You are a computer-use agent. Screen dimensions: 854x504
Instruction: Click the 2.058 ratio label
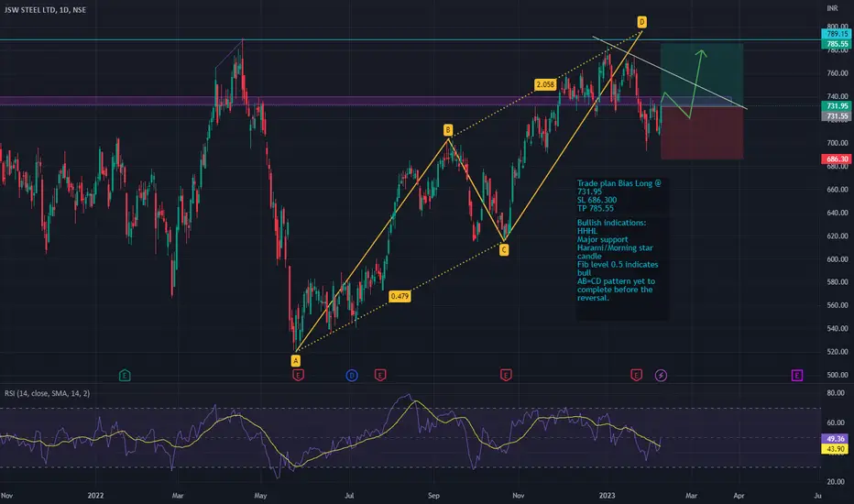tap(545, 84)
